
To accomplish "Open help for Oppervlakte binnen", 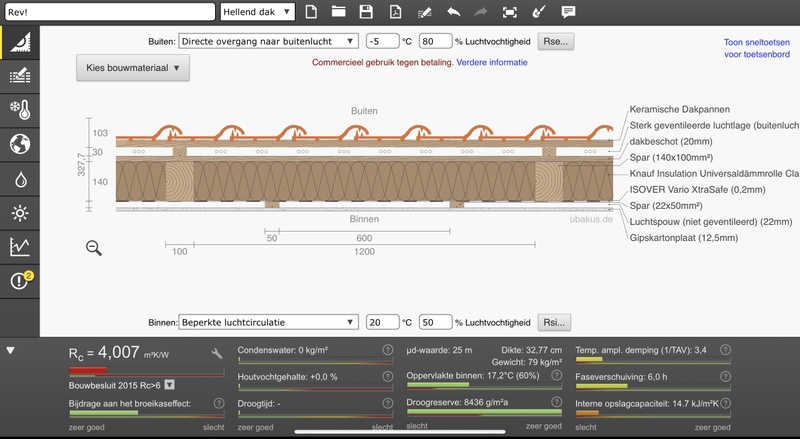I will (x=557, y=375).
